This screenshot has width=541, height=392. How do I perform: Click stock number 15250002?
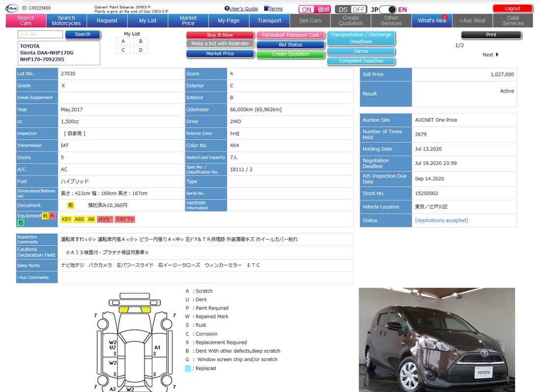point(426,194)
